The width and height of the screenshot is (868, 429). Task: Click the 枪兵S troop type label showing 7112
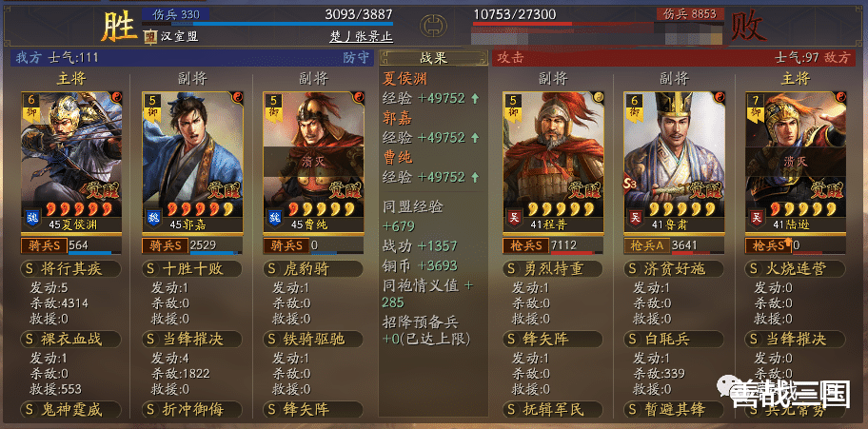click(x=527, y=245)
